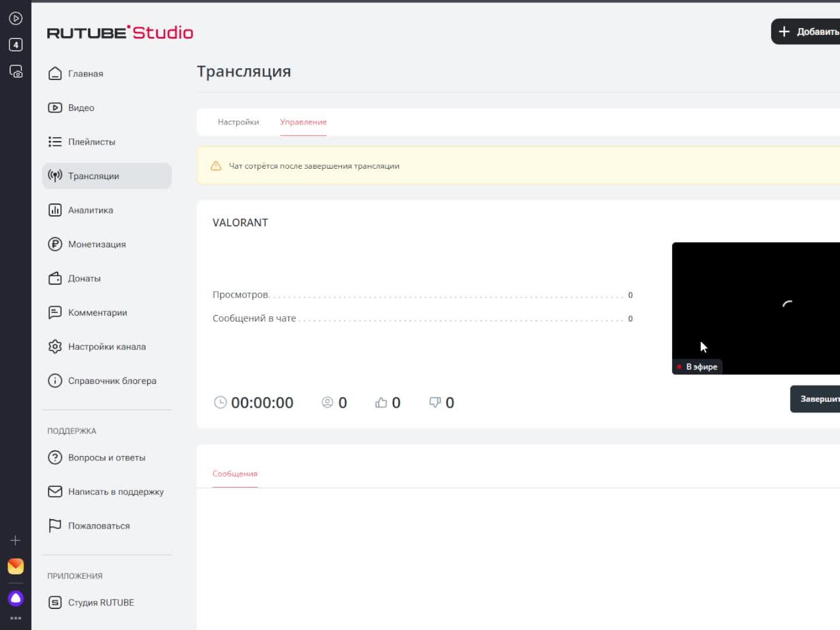Click the VALORANT stream title

[240, 223]
